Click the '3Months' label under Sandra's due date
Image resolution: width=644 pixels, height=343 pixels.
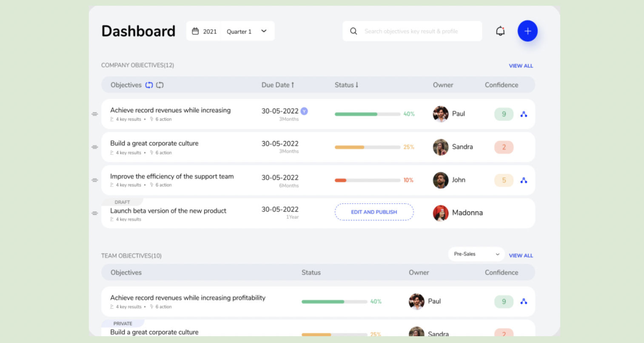(289, 151)
